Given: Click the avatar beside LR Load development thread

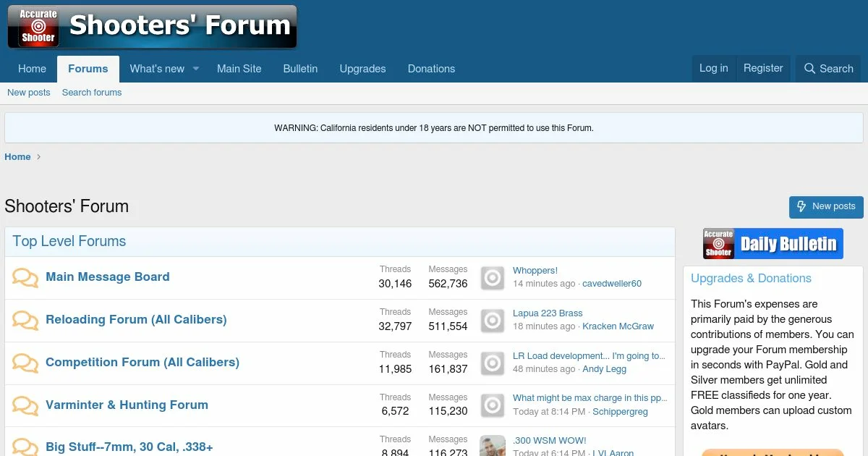Looking at the screenshot, I should click(x=493, y=363).
